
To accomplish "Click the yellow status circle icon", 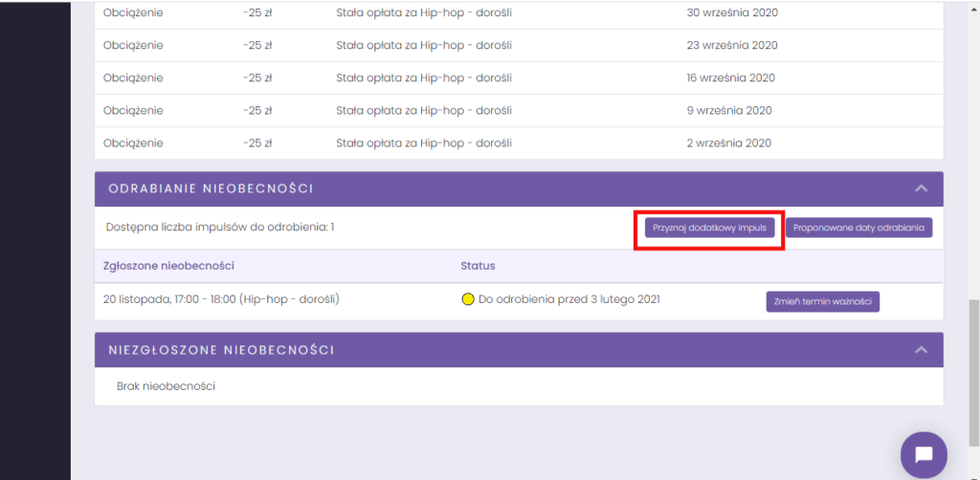I will [467, 299].
